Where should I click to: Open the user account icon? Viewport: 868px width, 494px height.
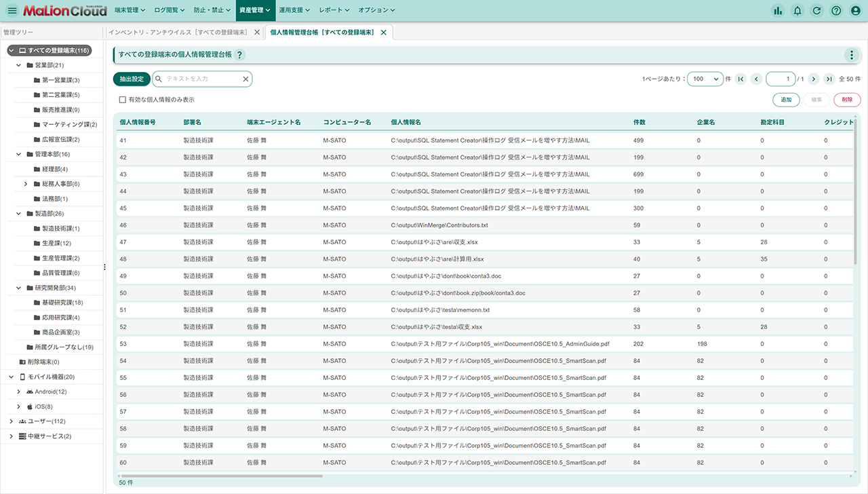856,10
